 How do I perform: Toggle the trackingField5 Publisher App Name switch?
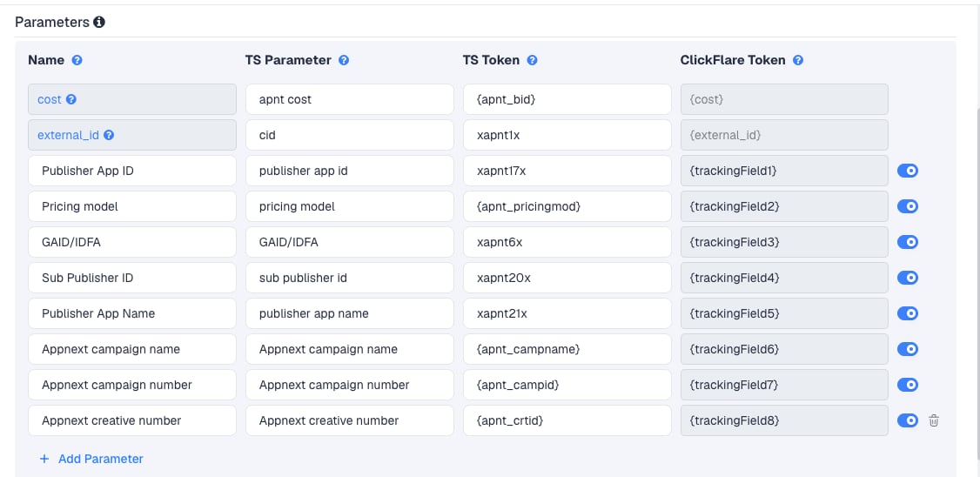tap(908, 313)
